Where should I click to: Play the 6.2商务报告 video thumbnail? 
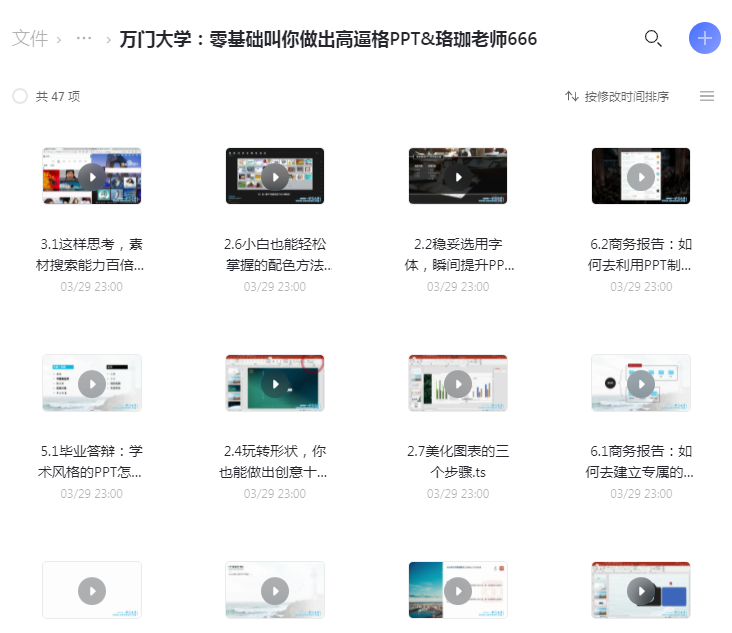[641, 177]
